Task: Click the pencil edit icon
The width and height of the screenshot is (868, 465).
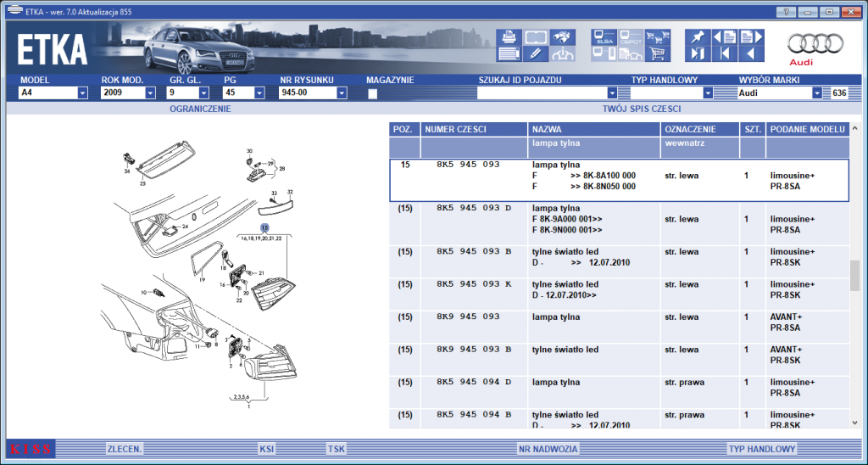Action: [x=536, y=53]
